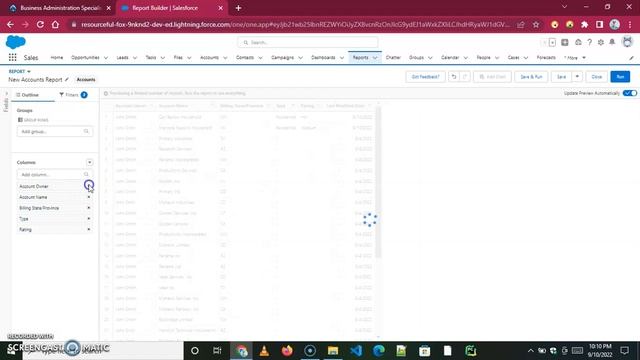Open the Trailhead guidance icon

[578, 42]
